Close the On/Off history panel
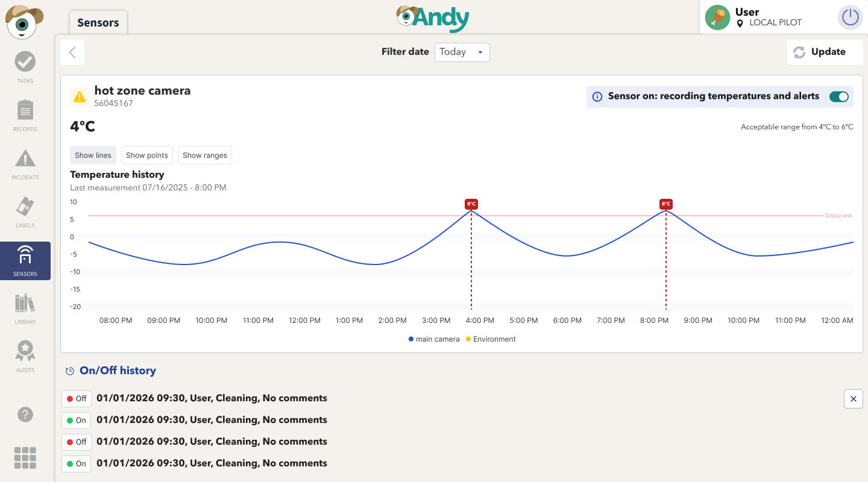The image size is (868, 482). click(853, 399)
